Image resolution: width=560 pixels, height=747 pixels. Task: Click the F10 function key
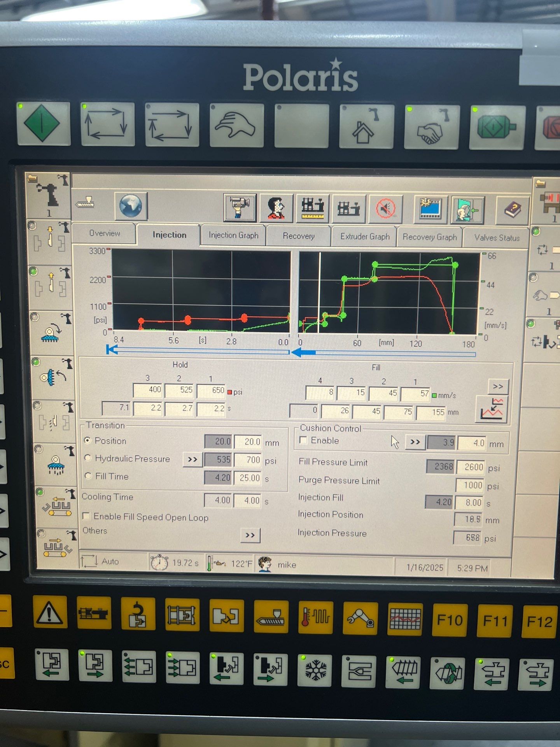(450, 620)
